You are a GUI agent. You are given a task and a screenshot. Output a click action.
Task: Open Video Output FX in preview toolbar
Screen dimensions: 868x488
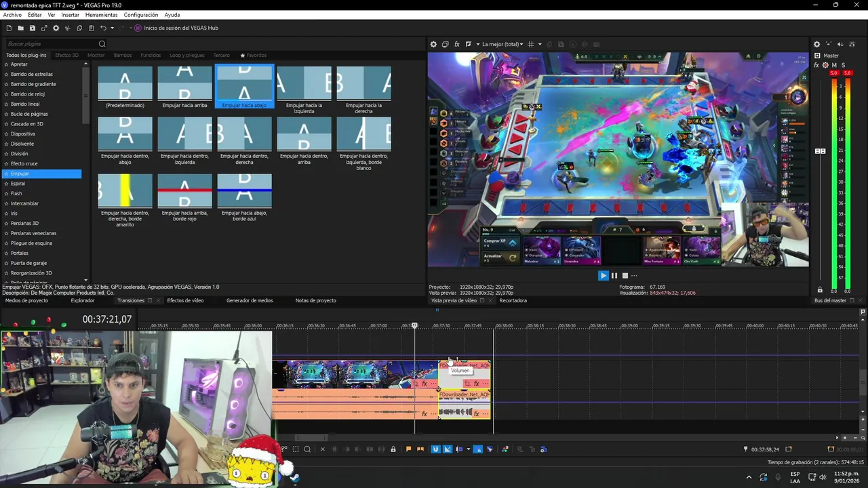click(457, 44)
